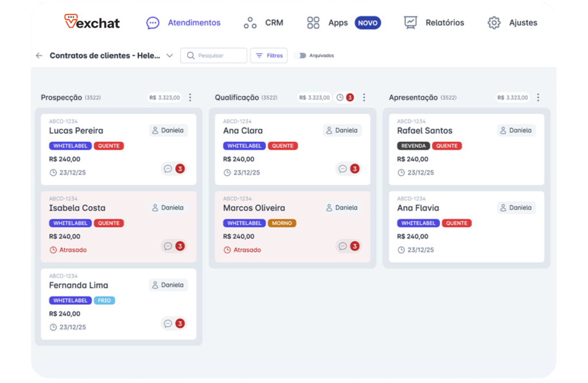Toggle the Arquivados switch
588x383 pixels.
[300, 56]
